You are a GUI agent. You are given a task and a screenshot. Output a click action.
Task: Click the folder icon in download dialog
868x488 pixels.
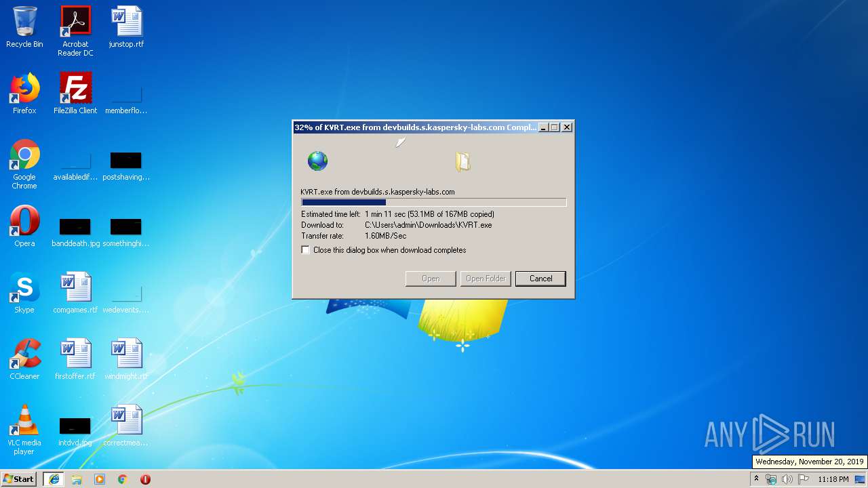(462, 161)
